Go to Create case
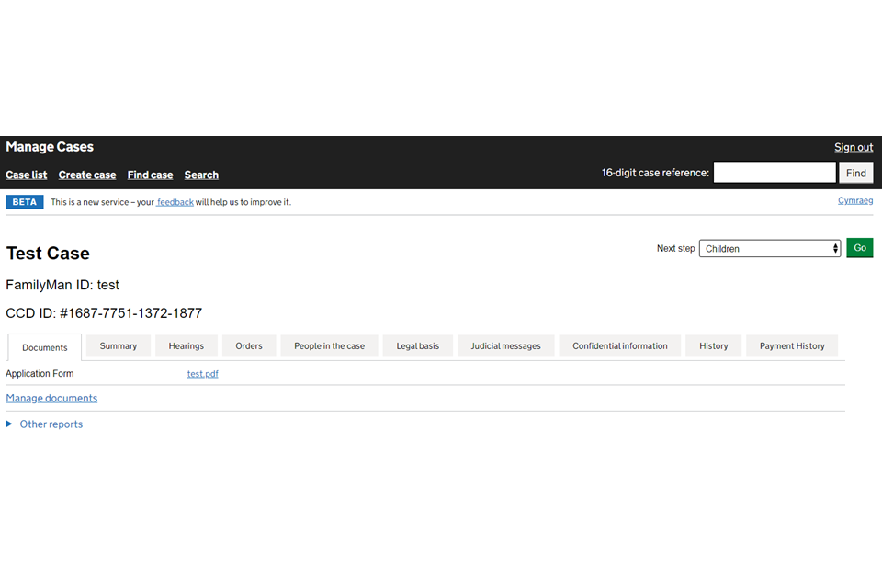The image size is (882, 588). [87, 175]
